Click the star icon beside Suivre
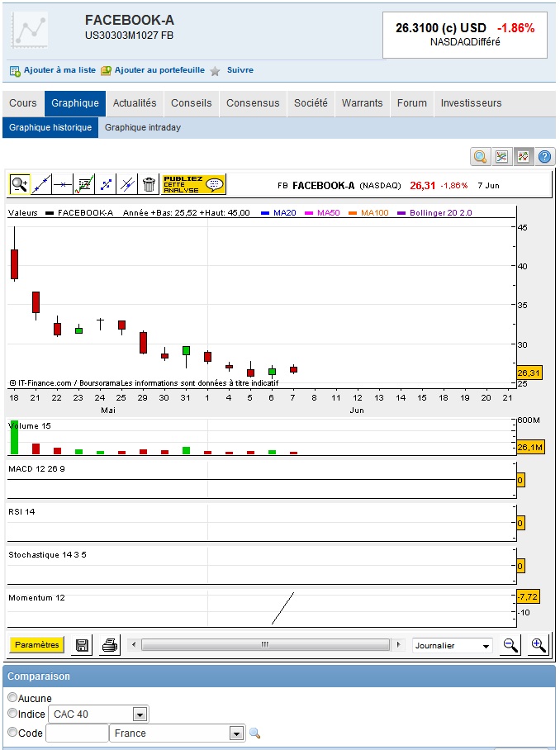 [x=215, y=71]
